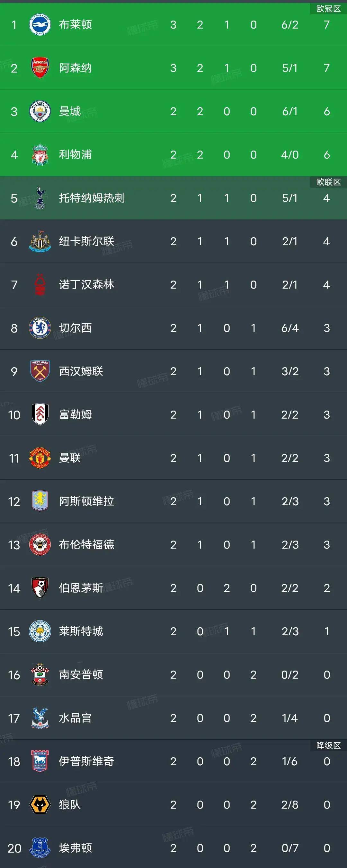Screen dimensions: 347x868
Task: Open 伊普斯维奇 team link
Action: pos(86,761)
